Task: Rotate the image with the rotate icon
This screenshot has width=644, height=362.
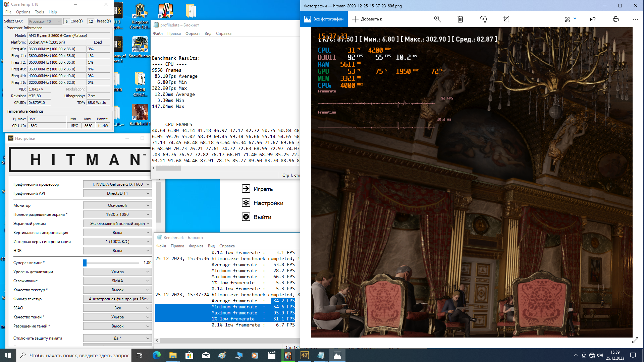Action: point(483,19)
